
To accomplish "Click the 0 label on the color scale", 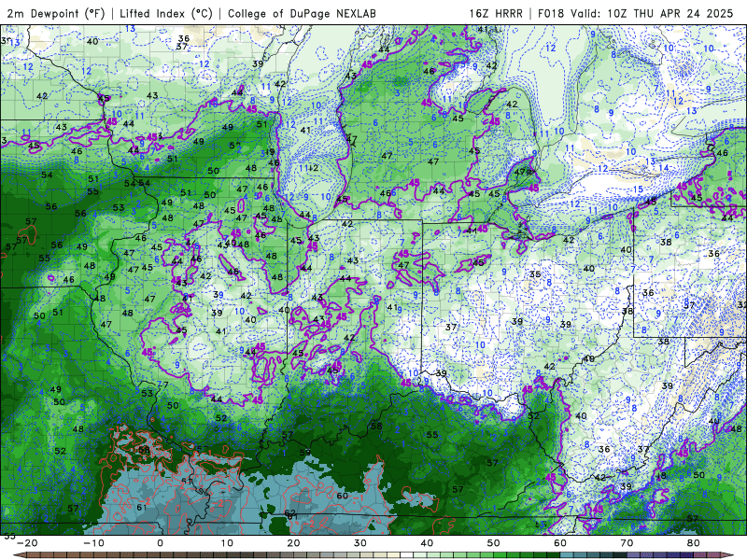I will click(x=160, y=543).
